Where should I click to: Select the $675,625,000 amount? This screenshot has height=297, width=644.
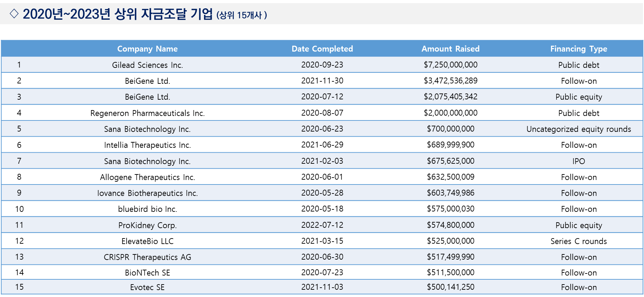click(450, 161)
